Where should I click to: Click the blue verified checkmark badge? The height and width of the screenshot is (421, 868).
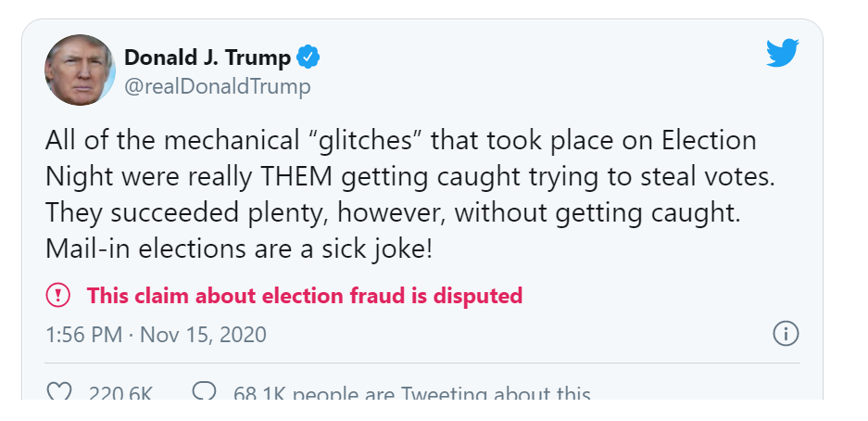308,57
